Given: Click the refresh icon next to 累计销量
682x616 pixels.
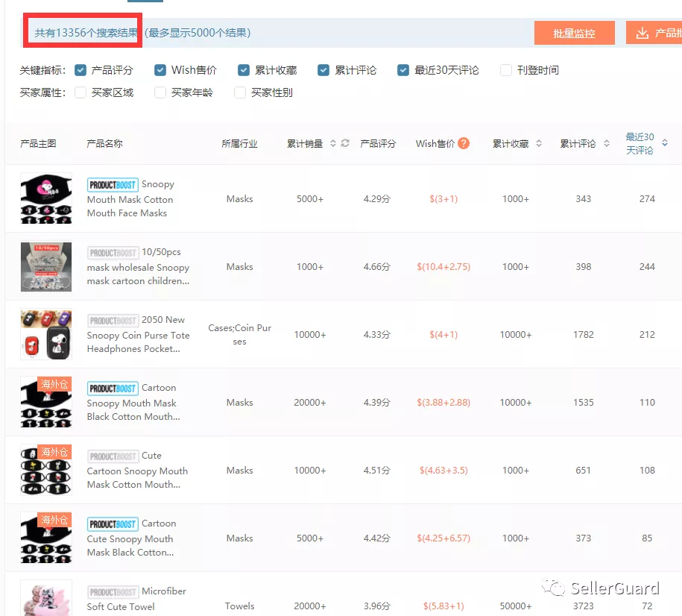Looking at the screenshot, I should [x=345, y=143].
